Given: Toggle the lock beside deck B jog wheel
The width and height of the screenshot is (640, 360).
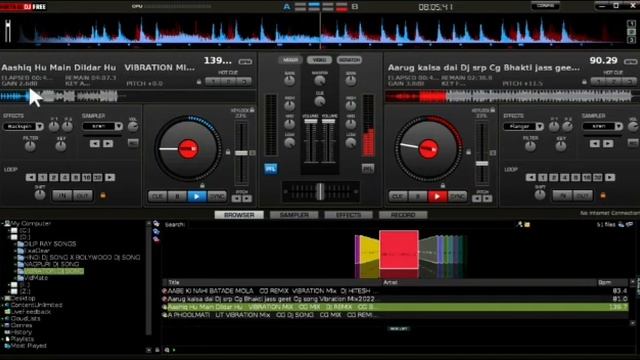Looking at the screenshot, I should 468,152.
